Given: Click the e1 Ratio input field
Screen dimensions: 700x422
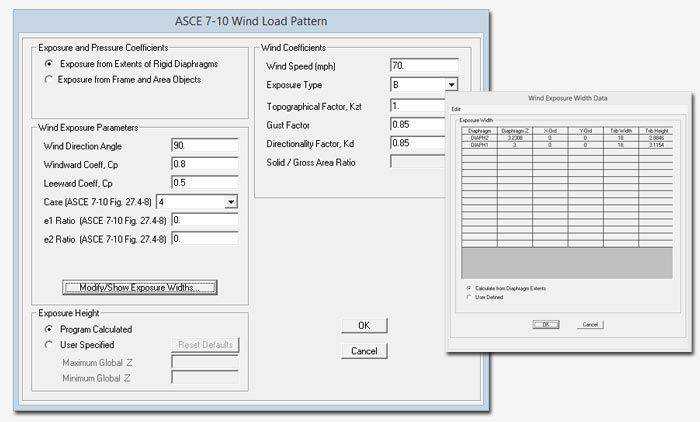Looking at the screenshot, I should point(205,220).
